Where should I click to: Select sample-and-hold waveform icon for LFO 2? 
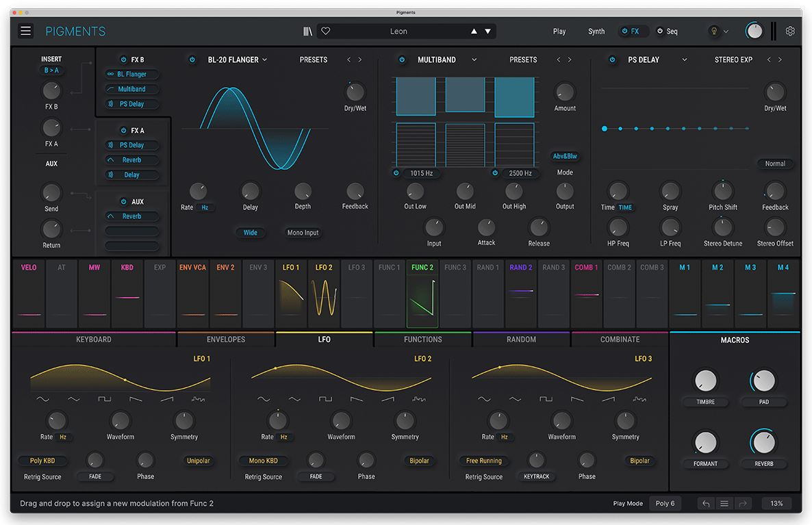418,399
